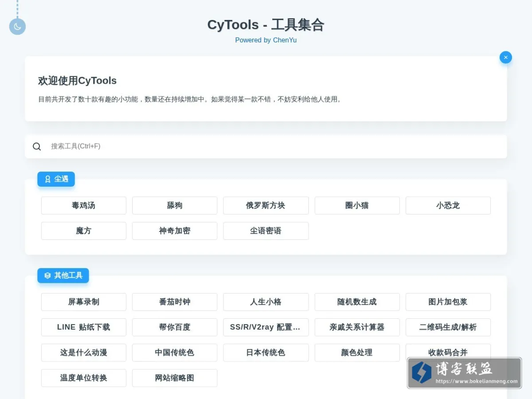
Task: Open the 日本传统色 tool
Action: pyautogui.click(x=266, y=352)
